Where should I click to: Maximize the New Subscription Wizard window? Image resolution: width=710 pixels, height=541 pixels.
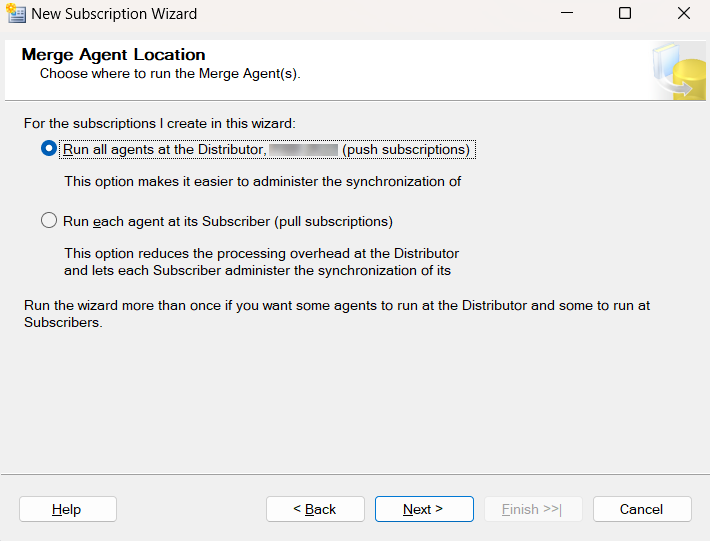tap(625, 14)
